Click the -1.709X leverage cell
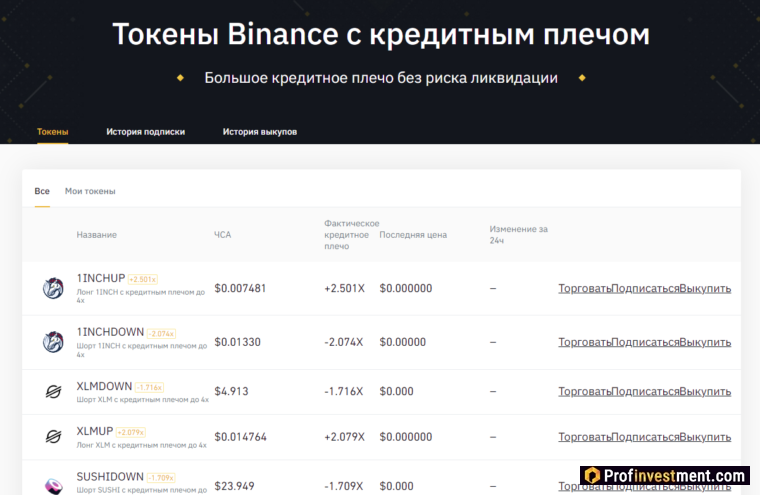Viewport: 760px width, 495px height. coord(345,486)
